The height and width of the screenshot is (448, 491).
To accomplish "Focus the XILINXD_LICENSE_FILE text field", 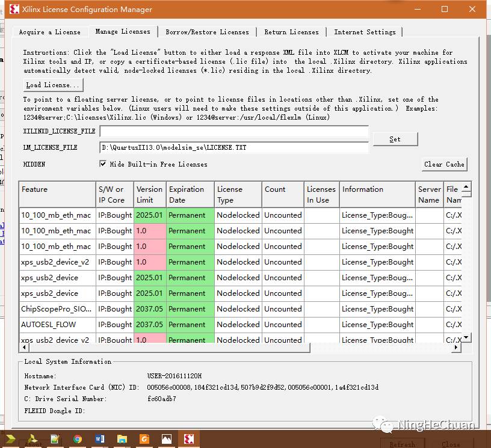I will (x=233, y=131).
